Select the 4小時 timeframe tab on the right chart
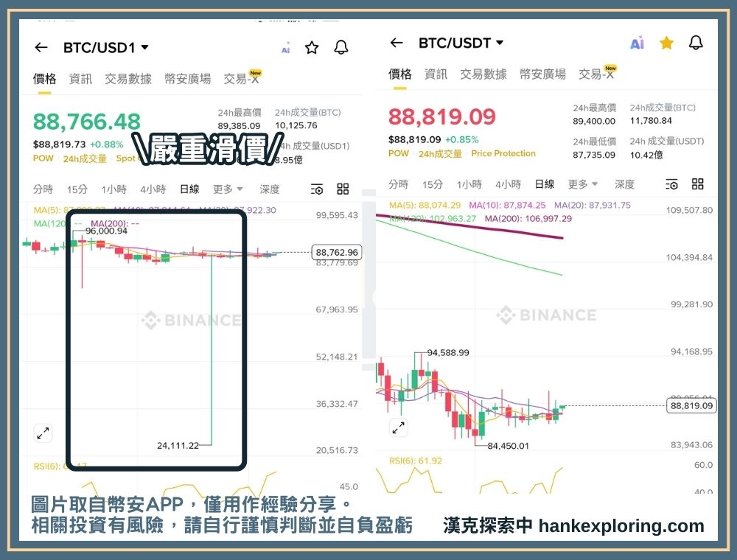 pyautogui.click(x=509, y=184)
